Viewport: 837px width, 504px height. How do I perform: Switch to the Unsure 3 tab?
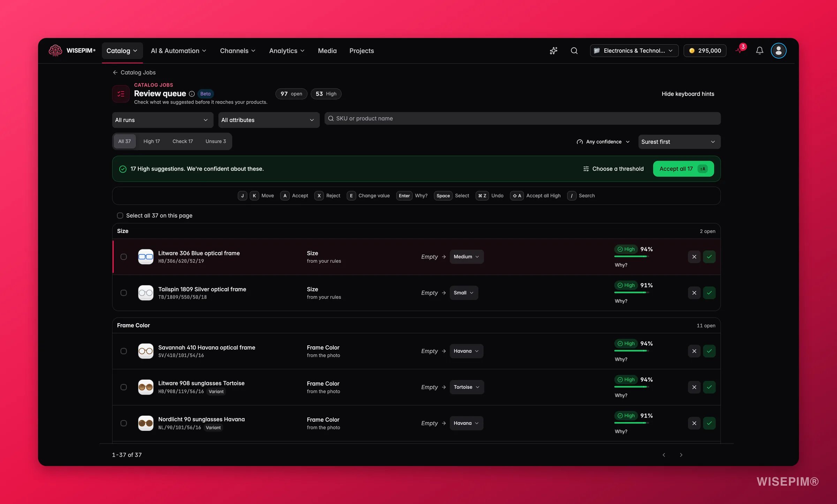(216, 141)
